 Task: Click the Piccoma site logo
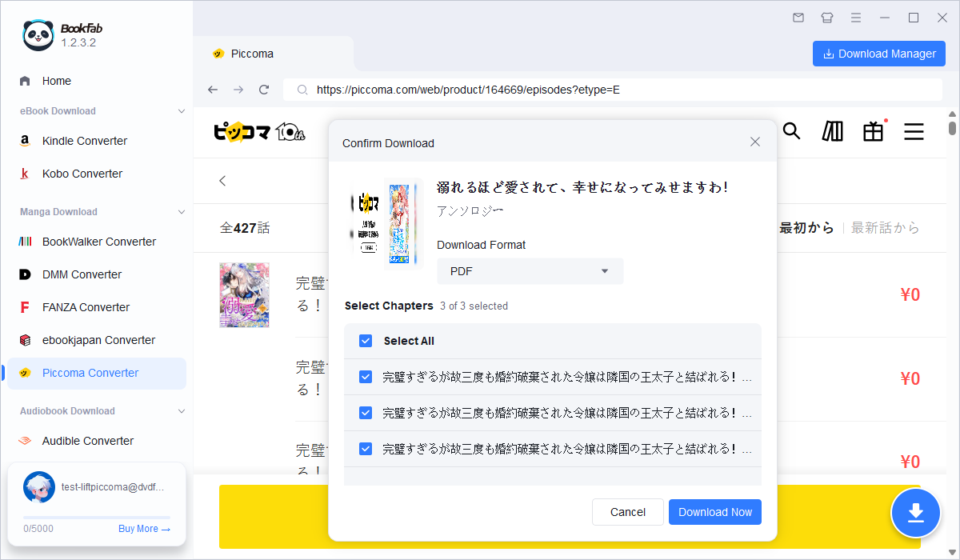(260, 132)
